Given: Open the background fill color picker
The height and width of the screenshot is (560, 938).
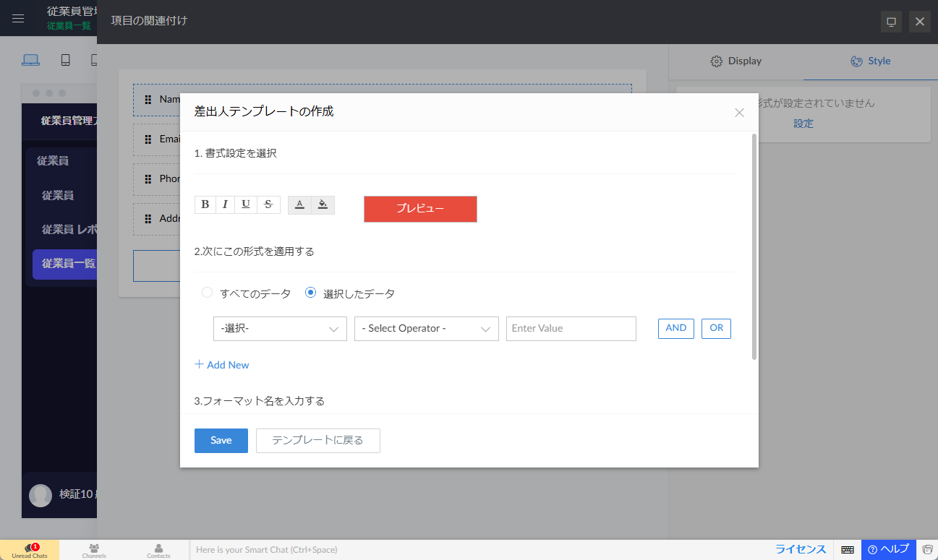Looking at the screenshot, I should tap(323, 204).
